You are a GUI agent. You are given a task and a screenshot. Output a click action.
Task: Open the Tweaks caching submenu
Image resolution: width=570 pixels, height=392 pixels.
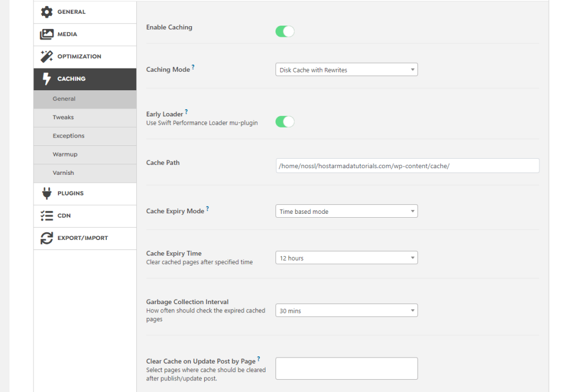(x=85, y=117)
